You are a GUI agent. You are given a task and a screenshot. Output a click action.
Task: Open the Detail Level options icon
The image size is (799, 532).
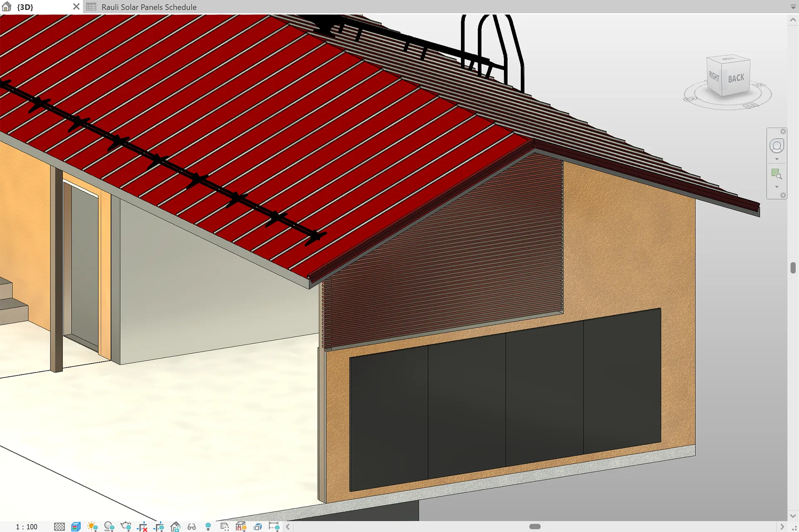(x=60, y=527)
